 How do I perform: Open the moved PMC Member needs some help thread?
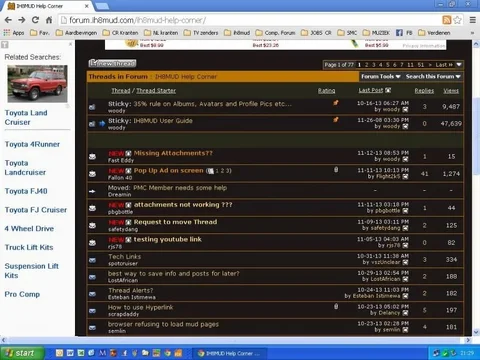[x=180, y=188]
